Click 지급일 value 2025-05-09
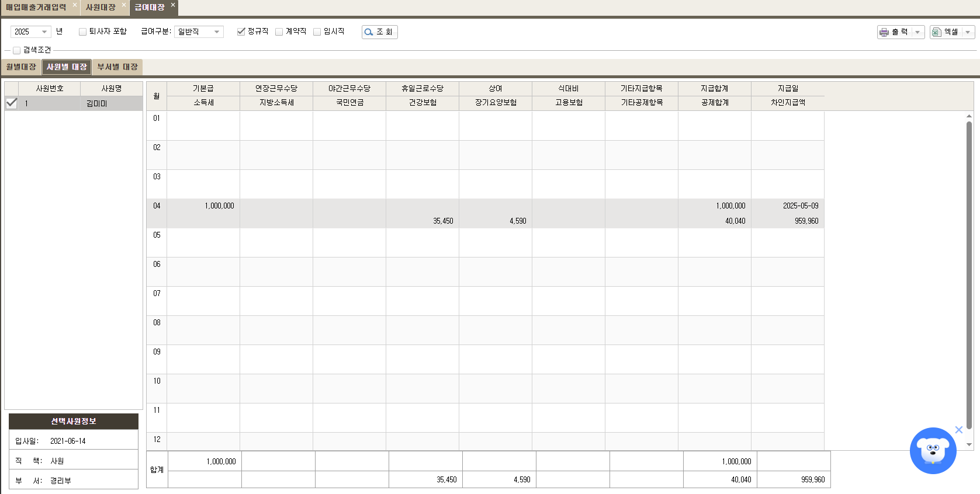The width and height of the screenshot is (980, 494). [801, 206]
